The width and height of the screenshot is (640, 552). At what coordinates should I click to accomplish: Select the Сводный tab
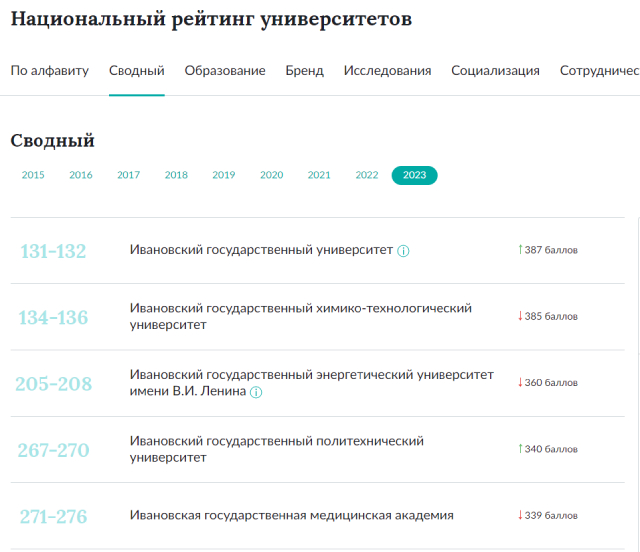point(137,71)
